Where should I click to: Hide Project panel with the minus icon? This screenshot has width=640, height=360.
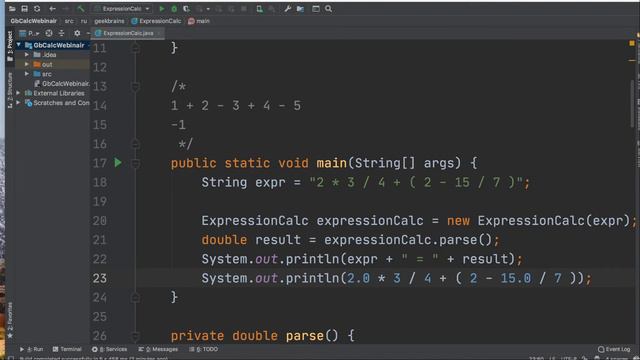click(88, 33)
